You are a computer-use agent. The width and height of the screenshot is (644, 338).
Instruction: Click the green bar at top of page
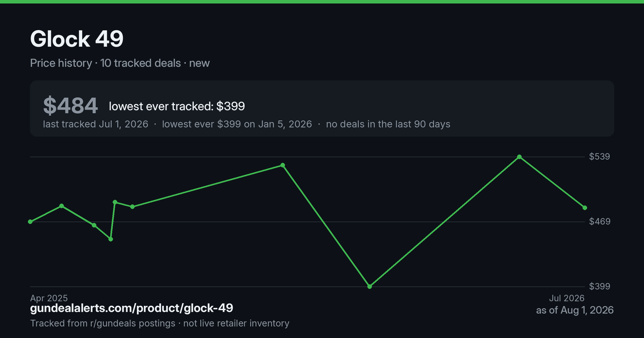[322, 2]
